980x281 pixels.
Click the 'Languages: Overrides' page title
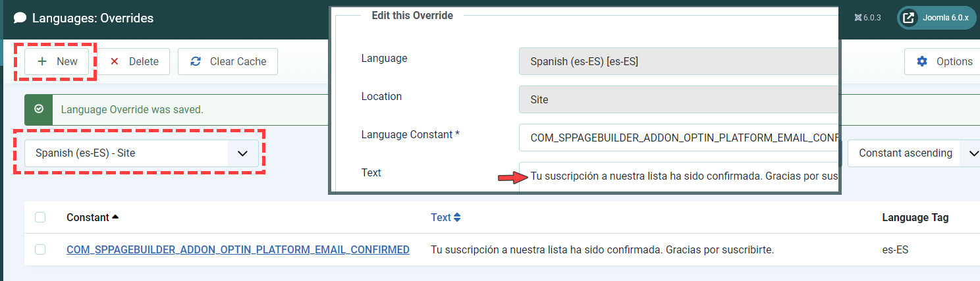click(x=93, y=18)
